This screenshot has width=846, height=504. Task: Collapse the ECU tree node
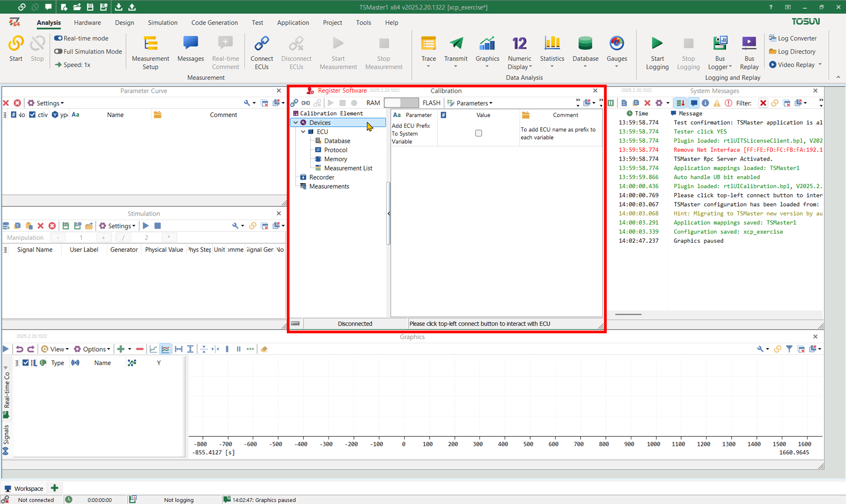click(x=303, y=132)
